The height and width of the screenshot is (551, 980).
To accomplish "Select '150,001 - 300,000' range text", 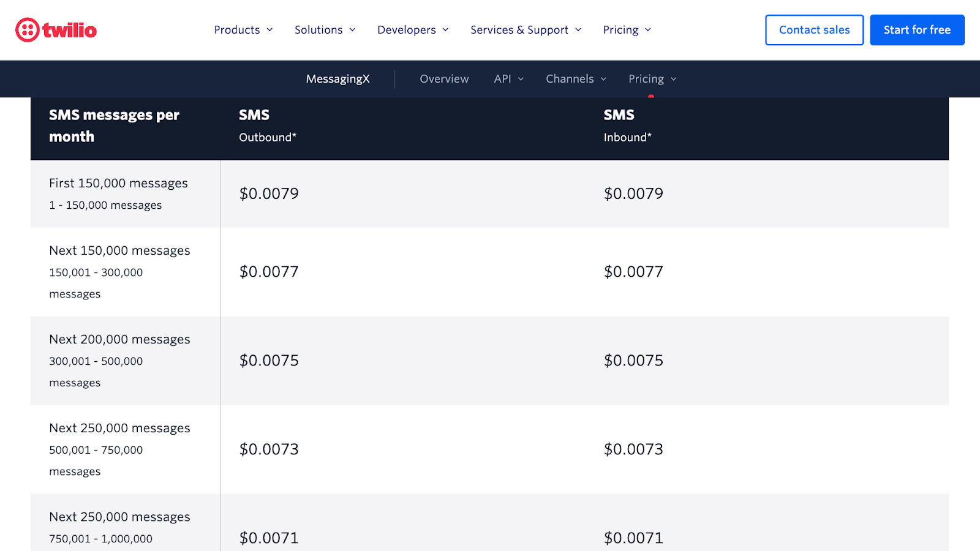I will [x=96, y=272].
